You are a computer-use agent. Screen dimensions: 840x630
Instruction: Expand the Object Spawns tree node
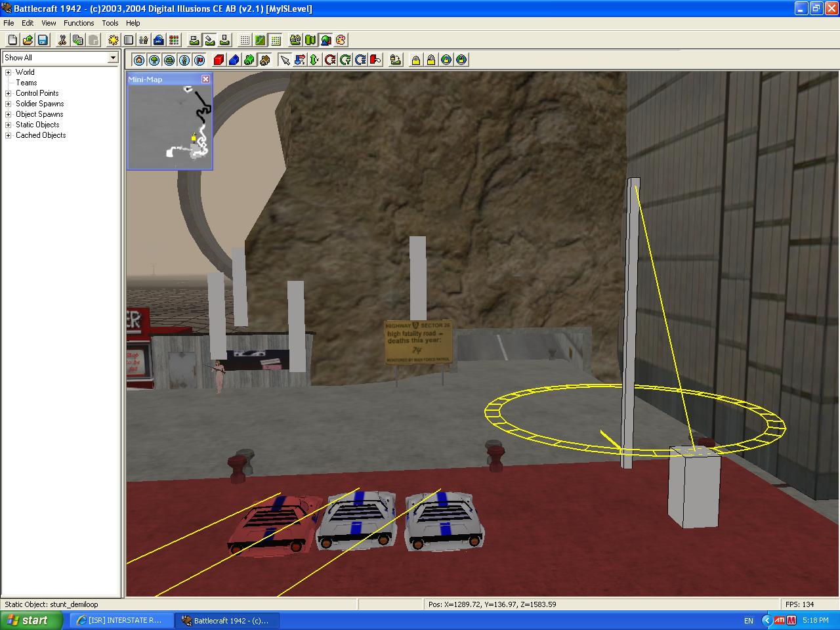(9, 114)
